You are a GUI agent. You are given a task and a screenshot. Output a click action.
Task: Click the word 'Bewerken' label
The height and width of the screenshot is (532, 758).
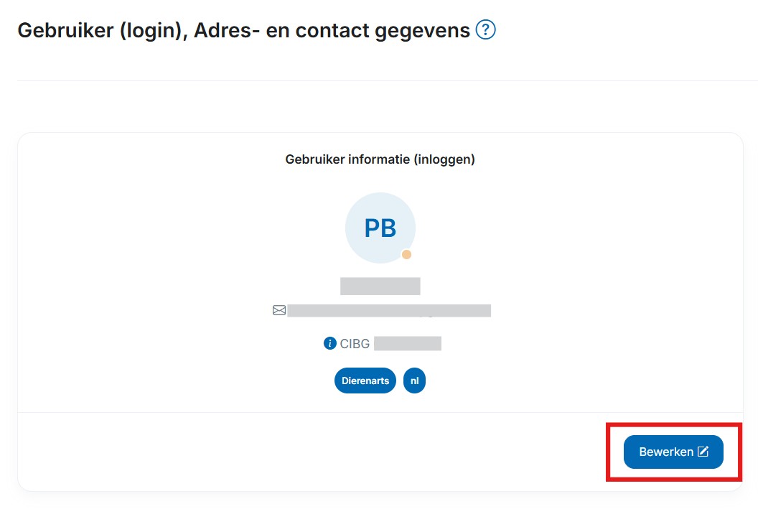[666, 452]
